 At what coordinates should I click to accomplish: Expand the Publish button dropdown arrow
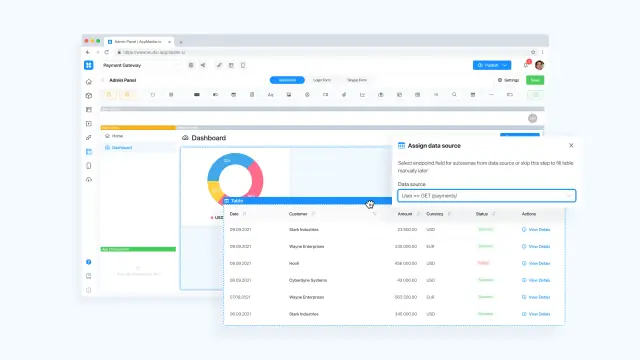pos(505,65)
